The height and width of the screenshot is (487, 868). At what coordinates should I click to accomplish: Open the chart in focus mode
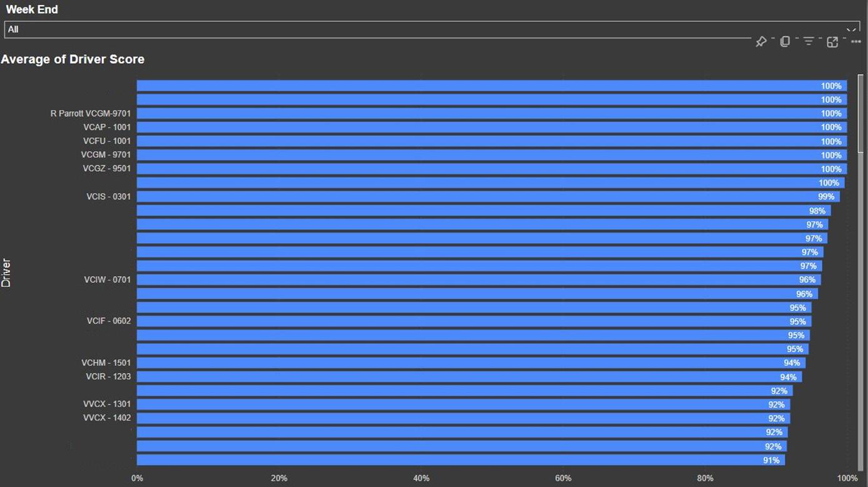[x=832, y=41]
